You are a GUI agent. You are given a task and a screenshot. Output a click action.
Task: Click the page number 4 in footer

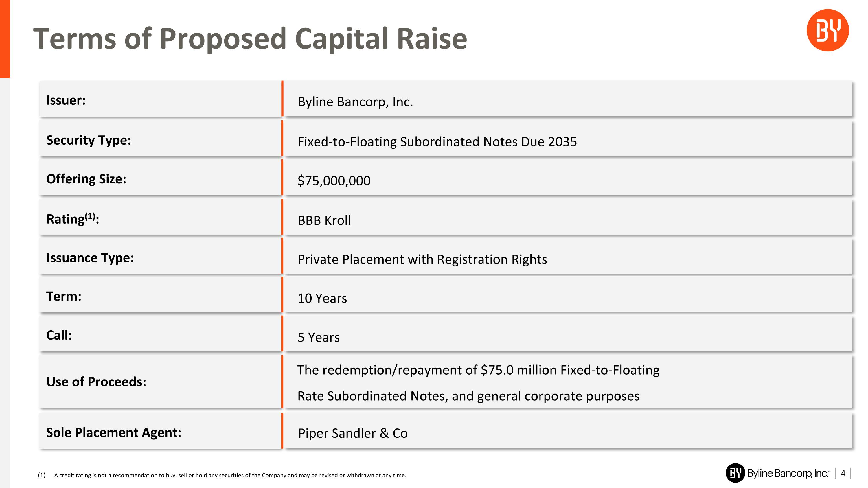tap(843, 473)
